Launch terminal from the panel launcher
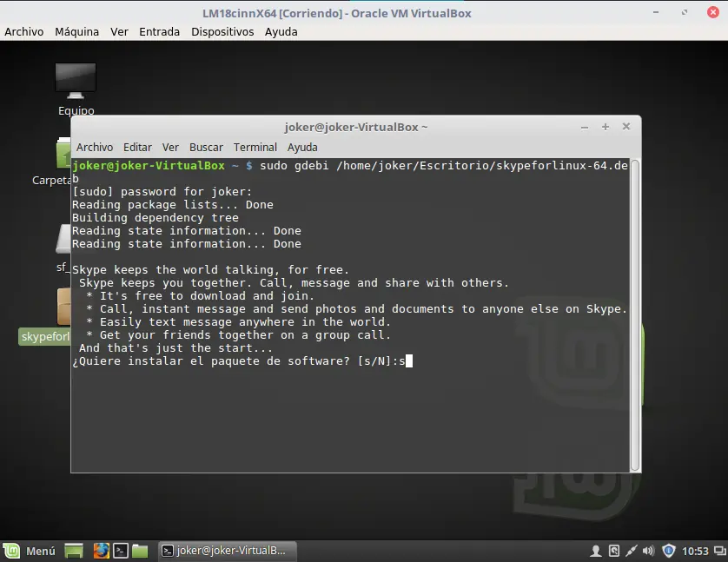 pos(121,551)
